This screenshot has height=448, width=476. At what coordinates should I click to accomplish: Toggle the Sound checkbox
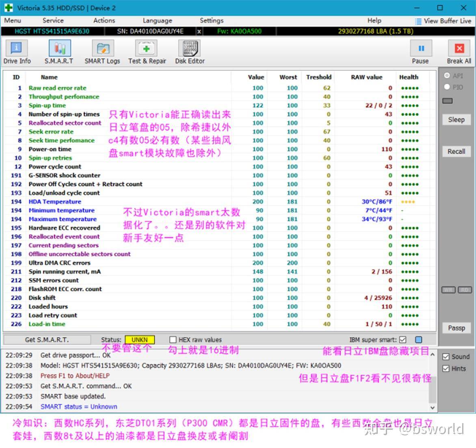coord(446,357)
